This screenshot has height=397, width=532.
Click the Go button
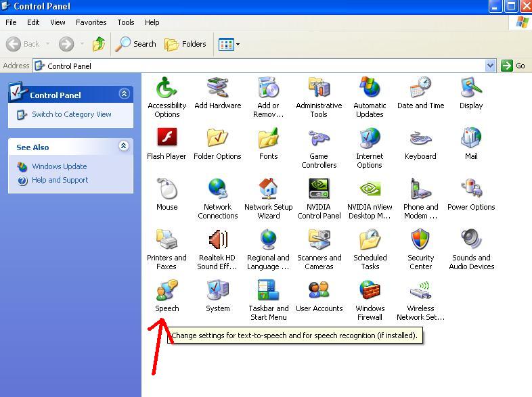(x=514, y=66)
